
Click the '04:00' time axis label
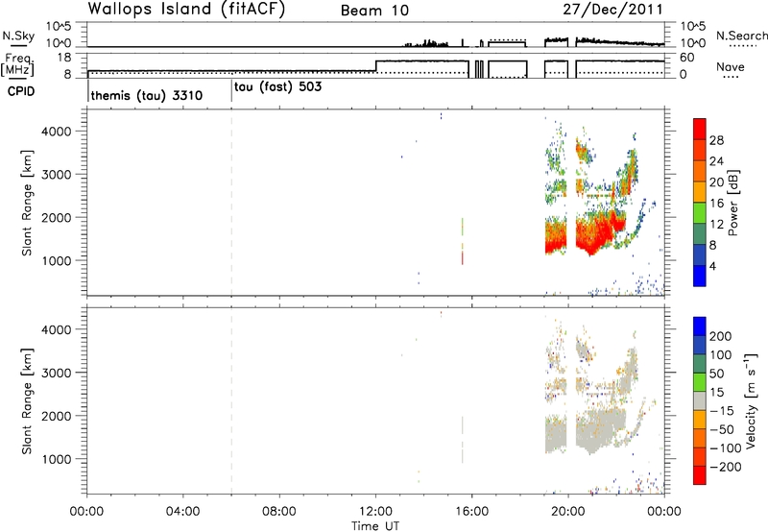coord(183,512)
